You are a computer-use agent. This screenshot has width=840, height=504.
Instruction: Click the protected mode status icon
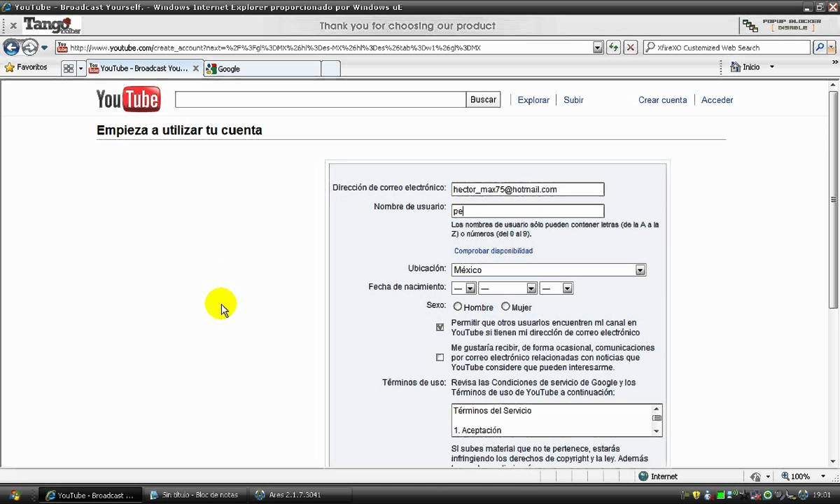755,476
